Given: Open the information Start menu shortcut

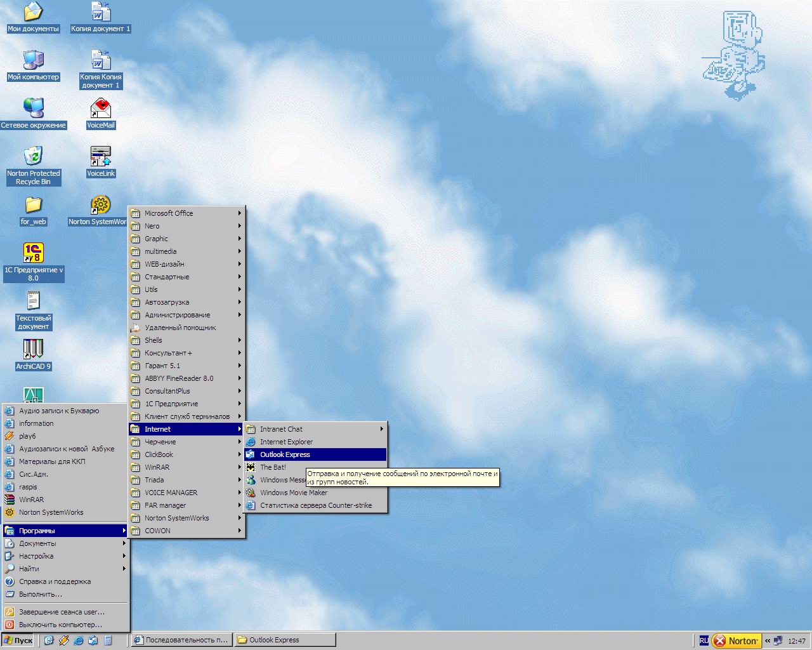Looking at the screenshot, I should tap(66, 423).
